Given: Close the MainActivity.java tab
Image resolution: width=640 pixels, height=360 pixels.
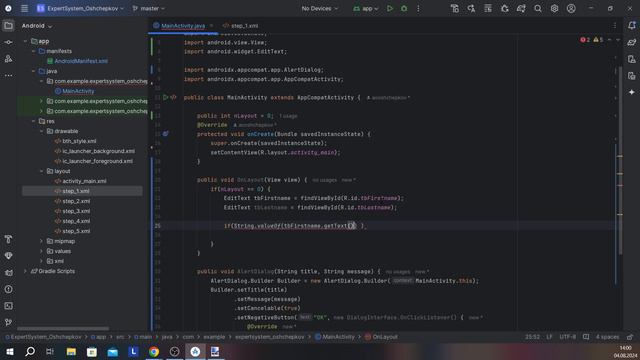Looking at the screenshot, I should click(211, 26).
